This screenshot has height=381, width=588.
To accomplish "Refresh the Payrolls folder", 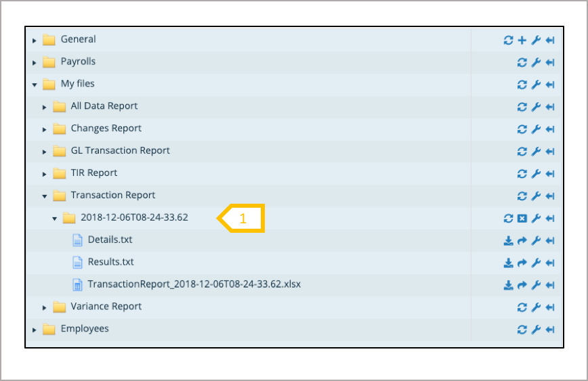I will [522, 63].
